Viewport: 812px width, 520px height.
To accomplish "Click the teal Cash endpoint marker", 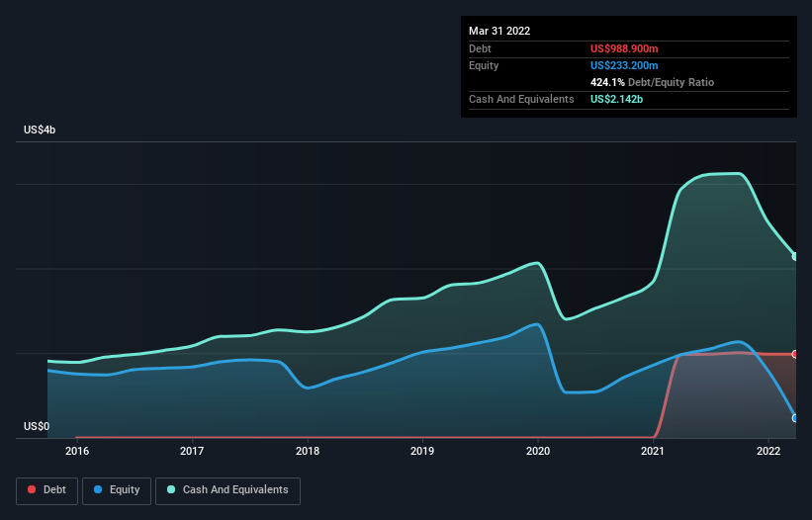I will [x=795, y=256].
